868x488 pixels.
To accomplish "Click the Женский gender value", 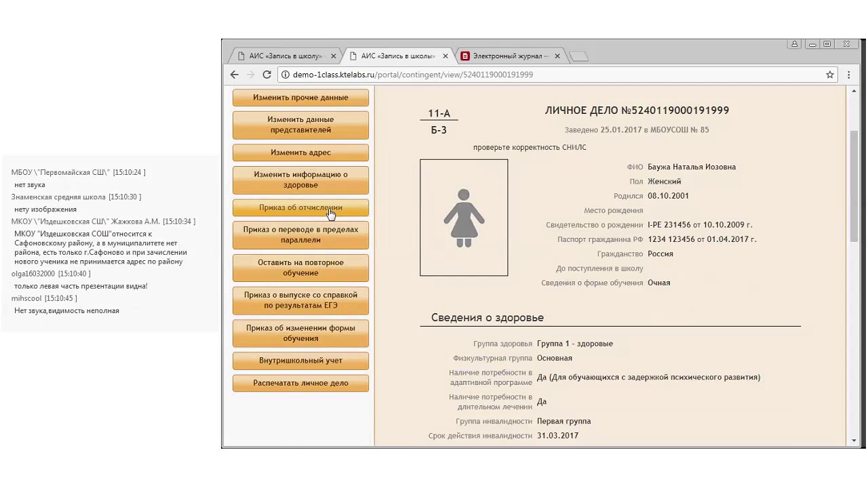I will (664, 182).
